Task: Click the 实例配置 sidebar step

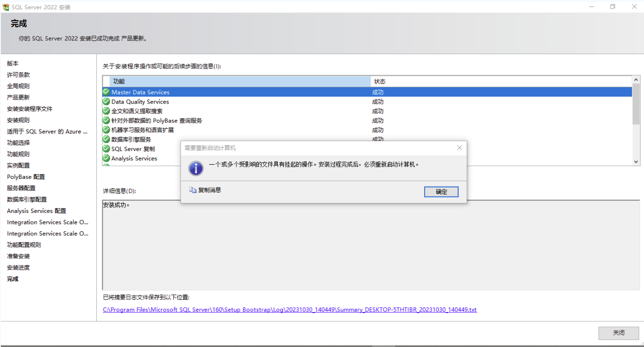Action: (18, 166)
